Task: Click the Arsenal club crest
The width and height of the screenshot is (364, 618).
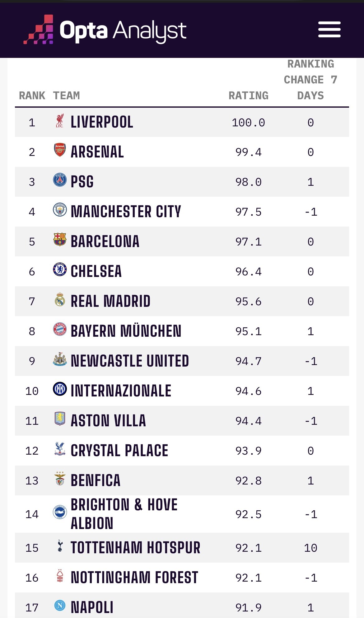Action: click(x=60, y=150)
